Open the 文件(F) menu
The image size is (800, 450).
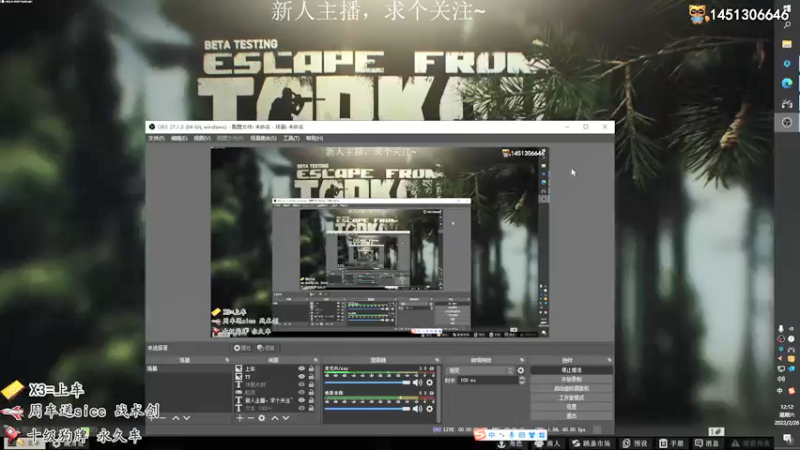tap(156, 138)
